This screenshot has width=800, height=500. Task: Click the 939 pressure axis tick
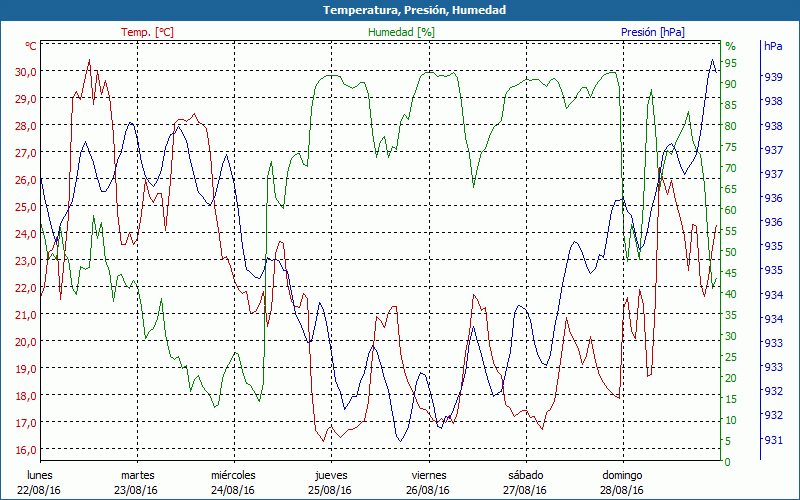[x=773, y=77]
